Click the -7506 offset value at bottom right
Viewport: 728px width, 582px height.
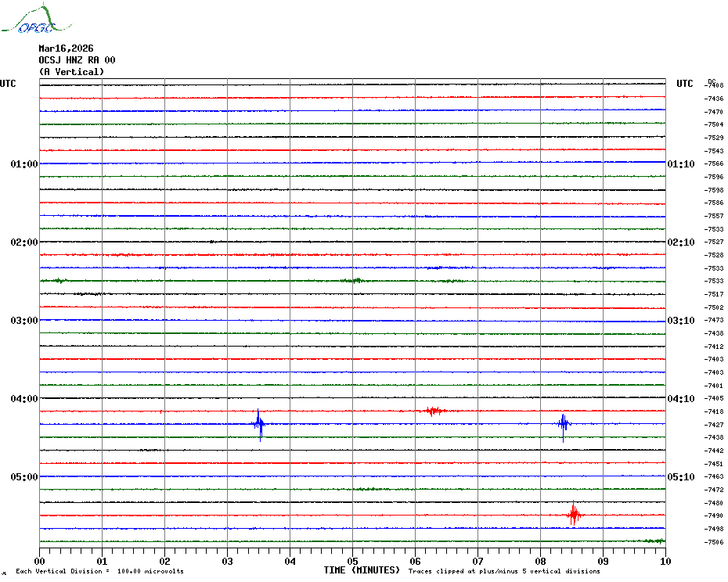[x=714, y=542]
